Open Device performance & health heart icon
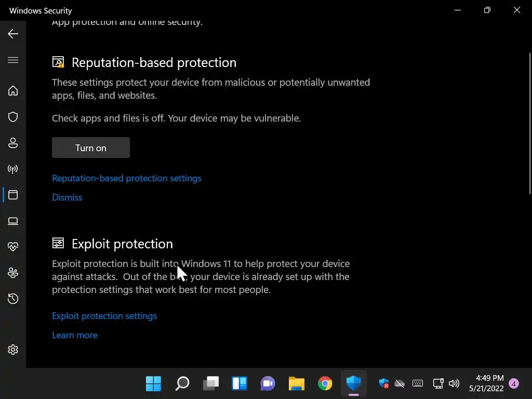The width and height of the screenshot is (532, 399). pos(13,247)
